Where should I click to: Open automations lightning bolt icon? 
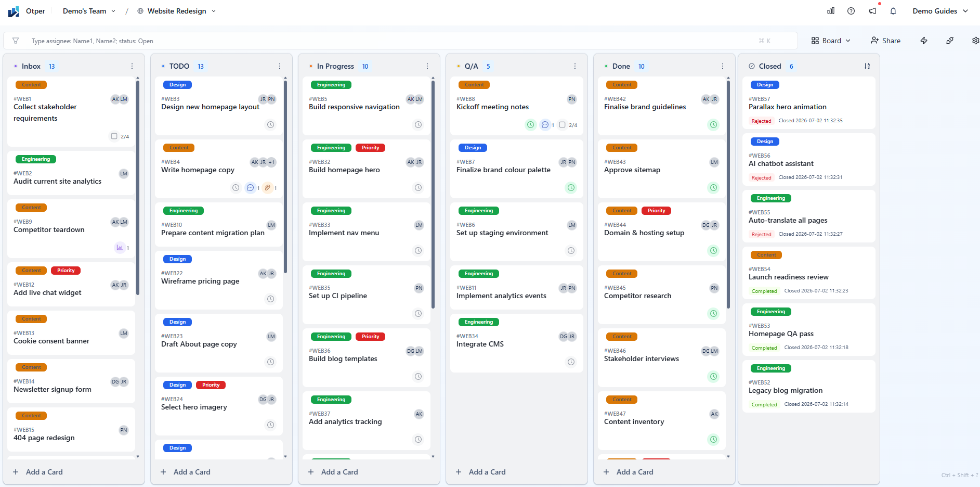[924, 41]
